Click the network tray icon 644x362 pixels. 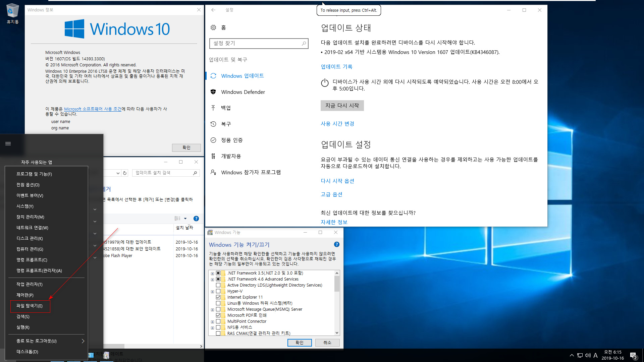[x=580, y=355]
